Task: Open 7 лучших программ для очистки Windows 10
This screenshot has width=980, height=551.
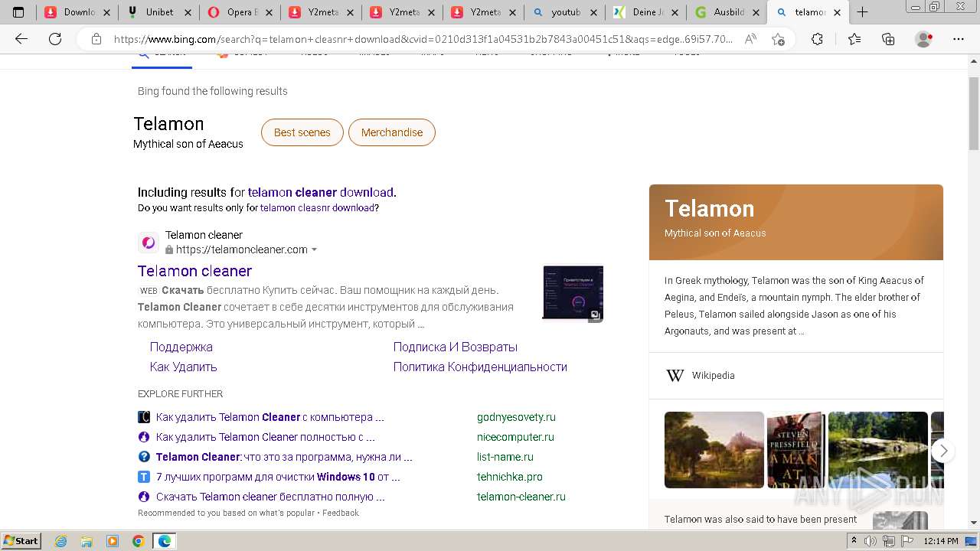Action: pos(278,477)
